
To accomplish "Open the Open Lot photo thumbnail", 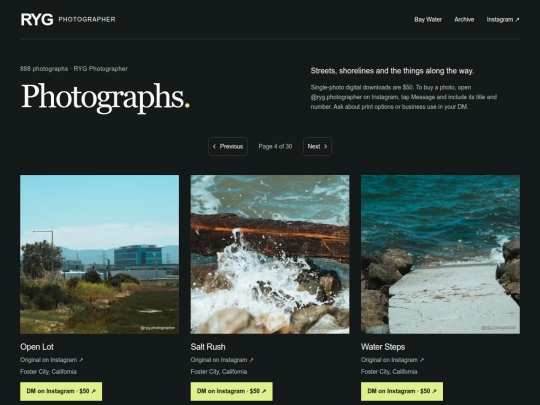I will coord(100,255).
